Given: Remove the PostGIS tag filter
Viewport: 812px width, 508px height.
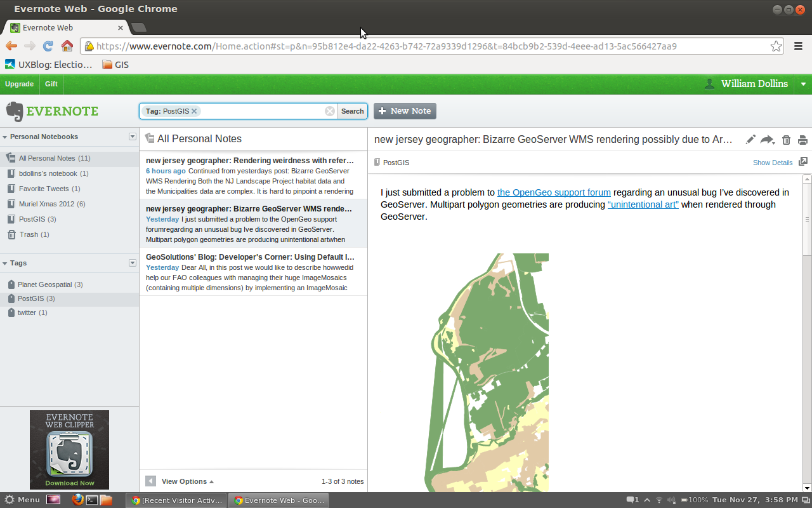Looking at the screenshot, I should tap(194, 111).
